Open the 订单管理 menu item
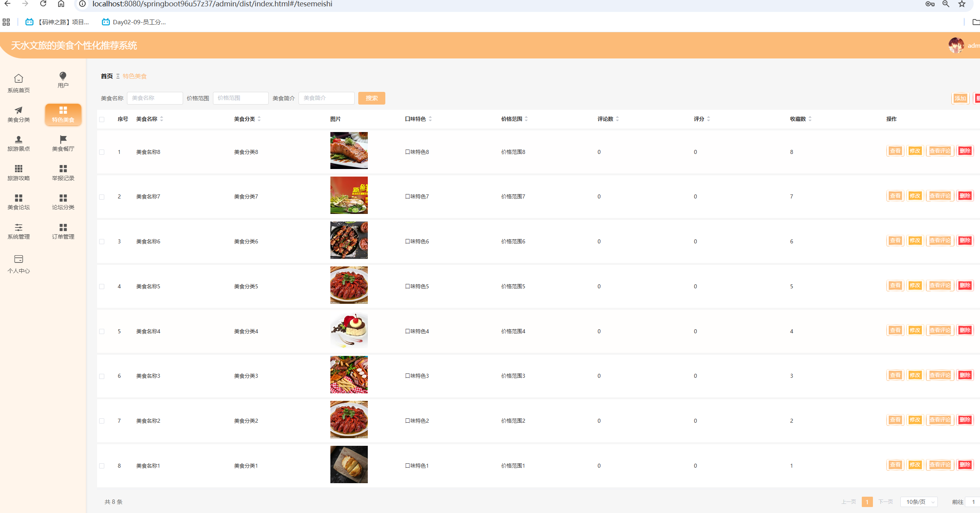The height and width of the screenshot is (513, 980). point(63,231)
